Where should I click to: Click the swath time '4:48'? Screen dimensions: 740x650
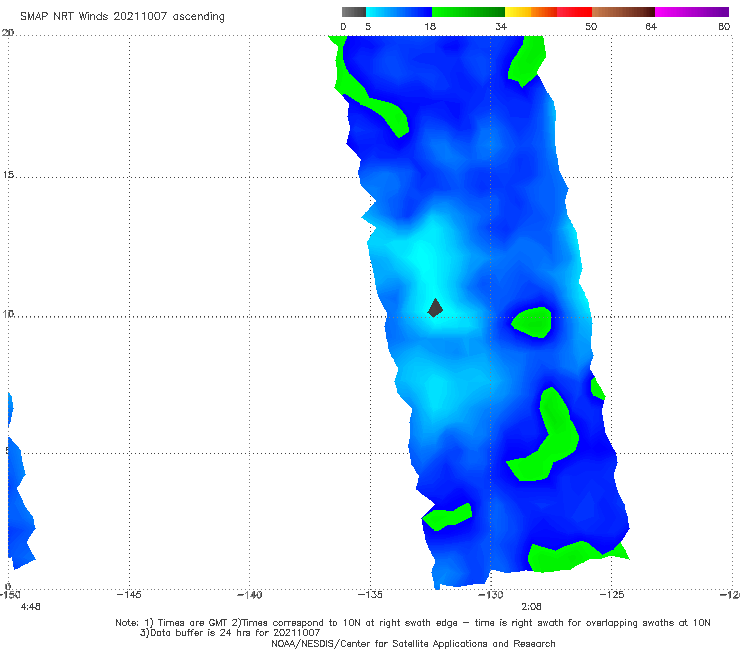click(30, 607)
